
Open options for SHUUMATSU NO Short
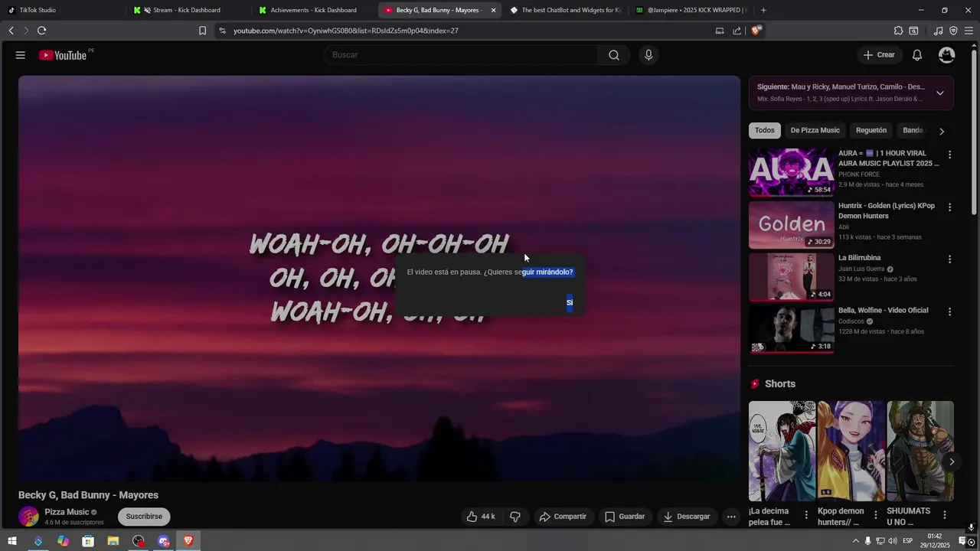[x=945, y=515]
